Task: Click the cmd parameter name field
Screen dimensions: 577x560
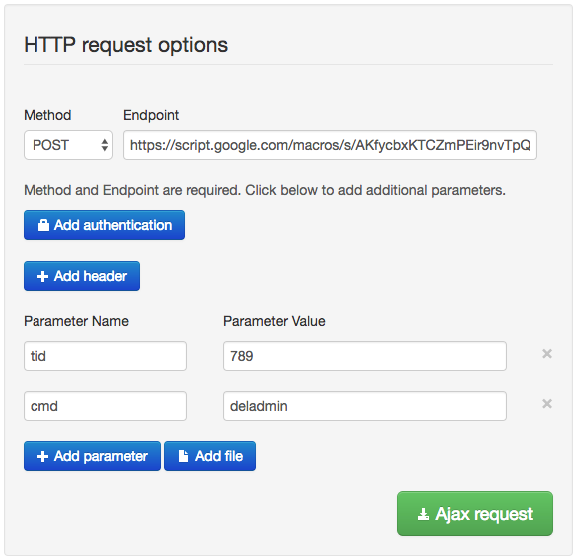Action: (105, 406)
